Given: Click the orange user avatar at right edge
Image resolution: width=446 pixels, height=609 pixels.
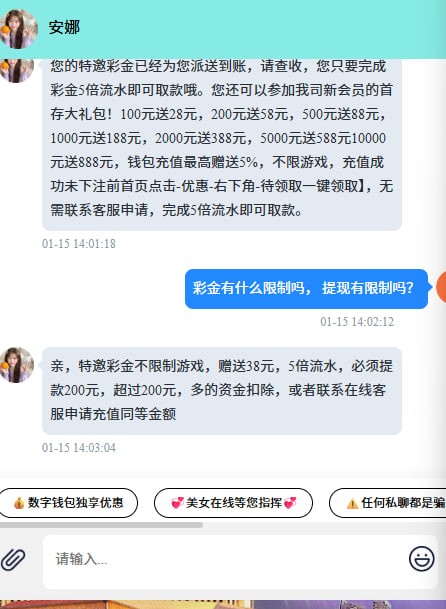Looking at the screenshot, I should [x=441, y=287].
